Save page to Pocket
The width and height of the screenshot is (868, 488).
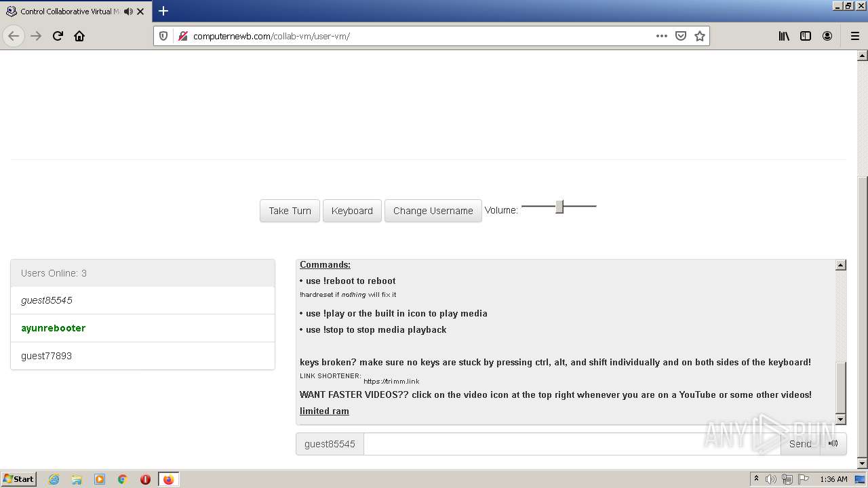681,36
